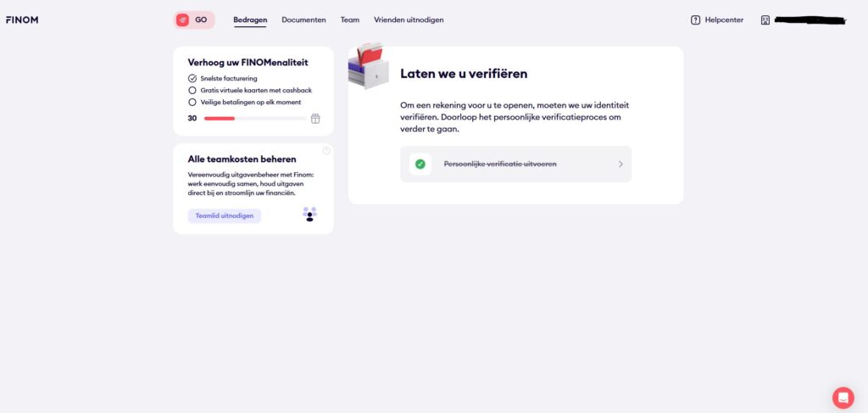Open the Team tab
This screenshot has height=413, width=868.
click(x=349, y=20)
